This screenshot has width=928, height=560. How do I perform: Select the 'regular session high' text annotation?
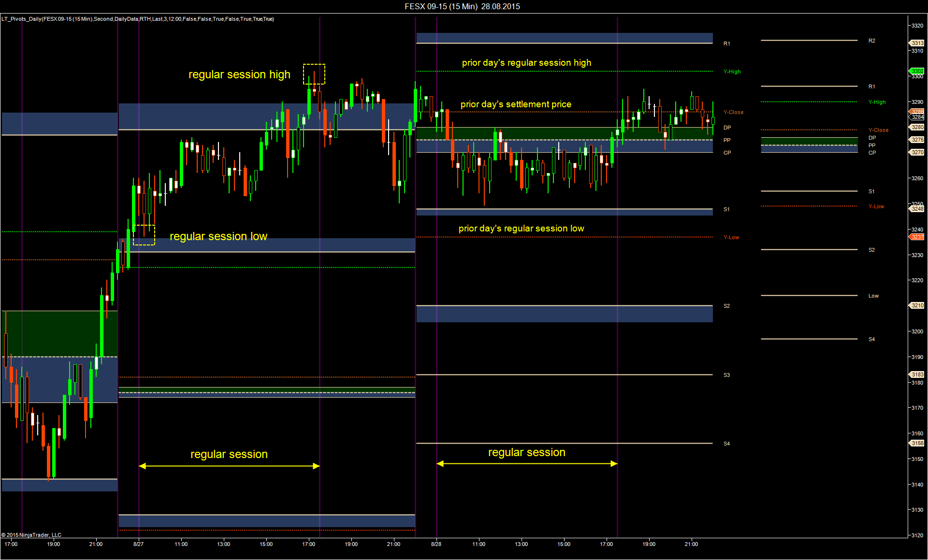tap(239, 74)
